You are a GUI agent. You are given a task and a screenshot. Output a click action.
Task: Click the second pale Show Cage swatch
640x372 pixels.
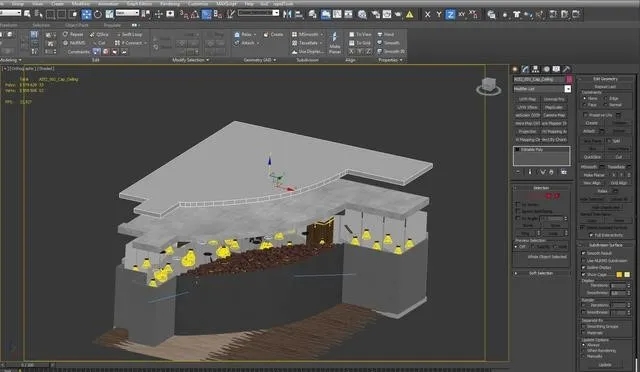click(x=627, y=275)
